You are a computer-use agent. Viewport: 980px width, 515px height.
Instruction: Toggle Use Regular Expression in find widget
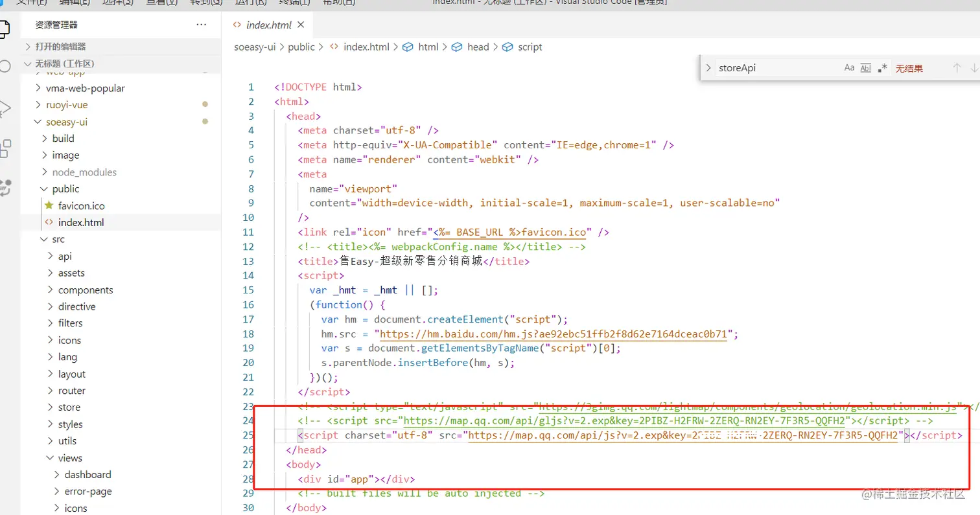[x=882, y=68]
